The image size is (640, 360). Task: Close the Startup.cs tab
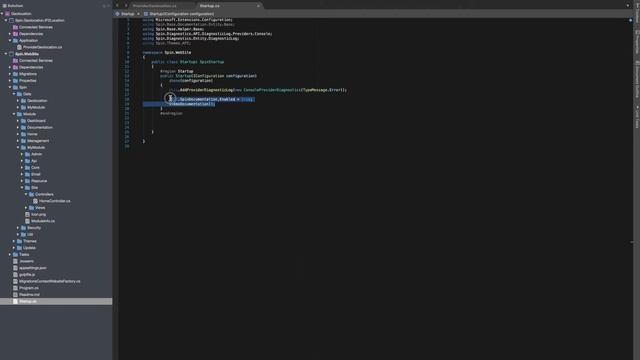258,6
